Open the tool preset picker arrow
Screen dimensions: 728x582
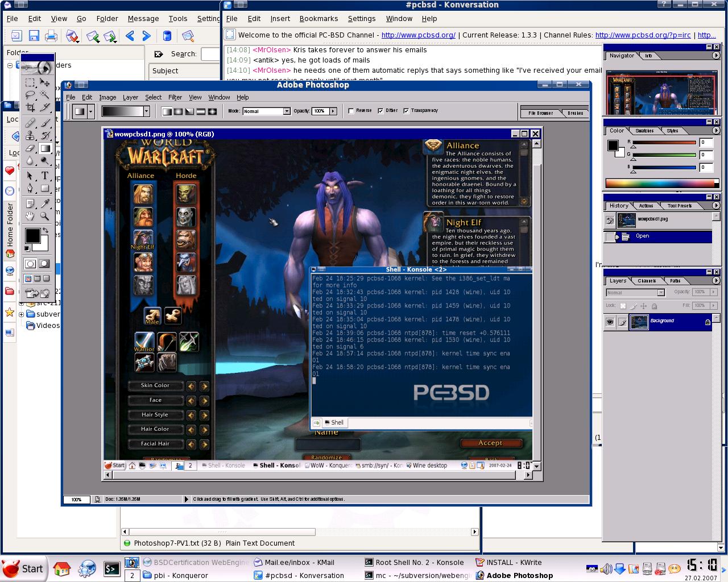point(90,111)
